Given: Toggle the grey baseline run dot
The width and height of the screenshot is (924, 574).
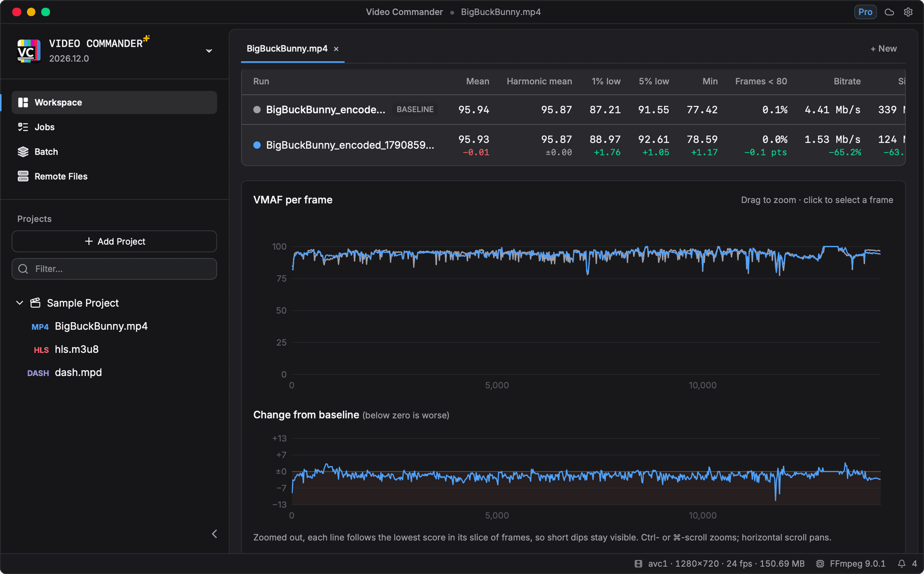Looking at the screenshot, I should click(257, 110).
